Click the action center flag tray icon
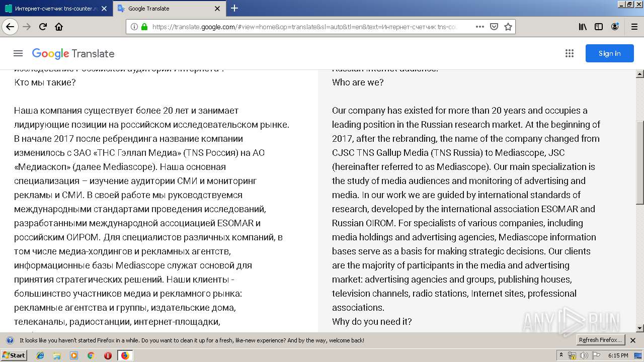Image resolution: width=644 pixels, height=362 pixels. [x=596, y=355]
